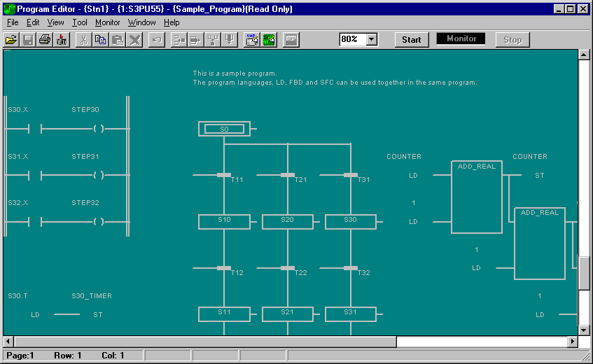Open the Monitor menu
This screenshot has width=593, height=364.
click(107, 22)
